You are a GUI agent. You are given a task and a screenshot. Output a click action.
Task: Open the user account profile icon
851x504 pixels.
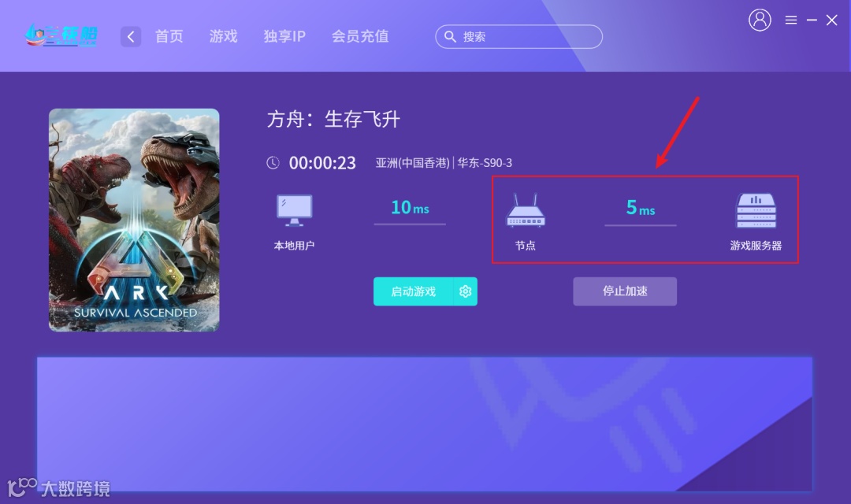(x=760, y=20)
